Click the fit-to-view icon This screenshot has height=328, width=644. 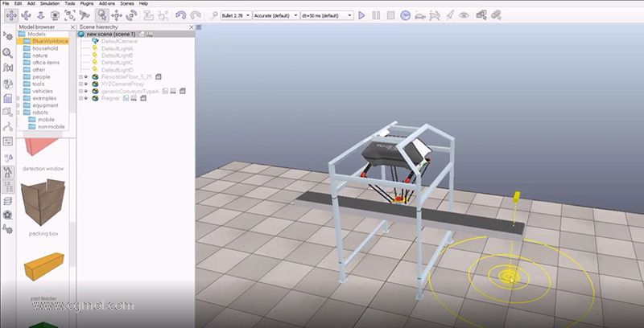pos(70,15)
